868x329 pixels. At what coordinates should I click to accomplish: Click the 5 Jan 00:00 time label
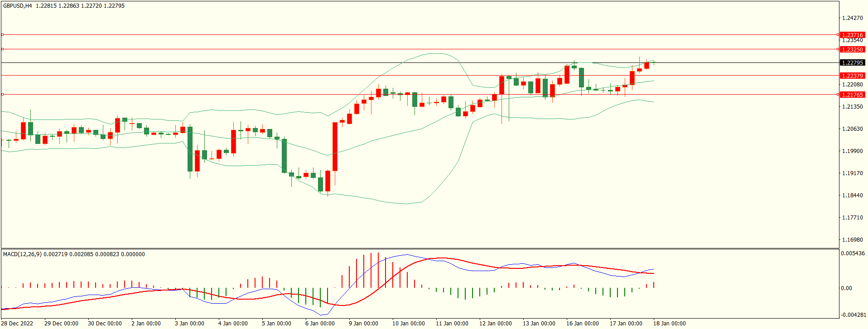tap(276, 324)
